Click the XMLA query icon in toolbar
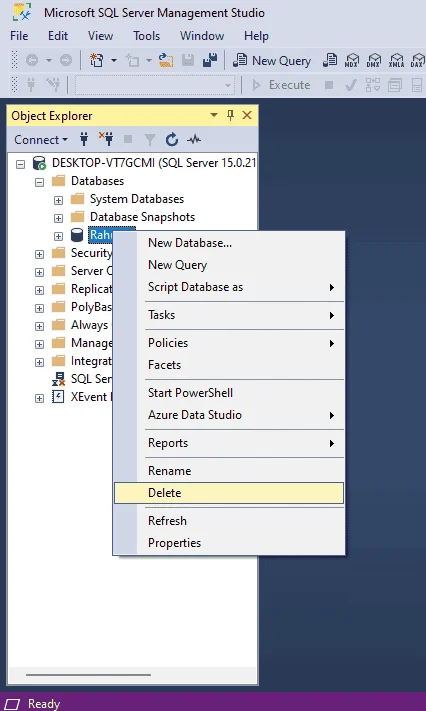 [396, 60]
